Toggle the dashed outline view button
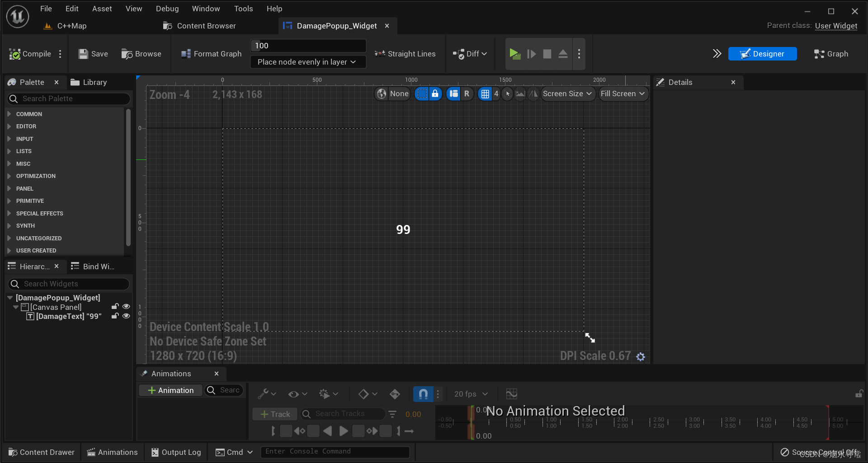The image size is (868, 463). click(x=422, y=94)
